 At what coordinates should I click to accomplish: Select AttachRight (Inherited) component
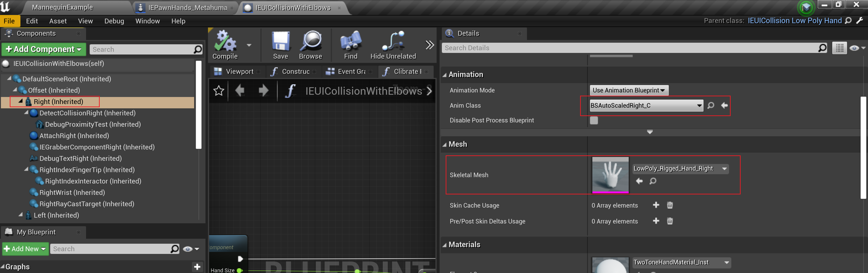[74, 136]
